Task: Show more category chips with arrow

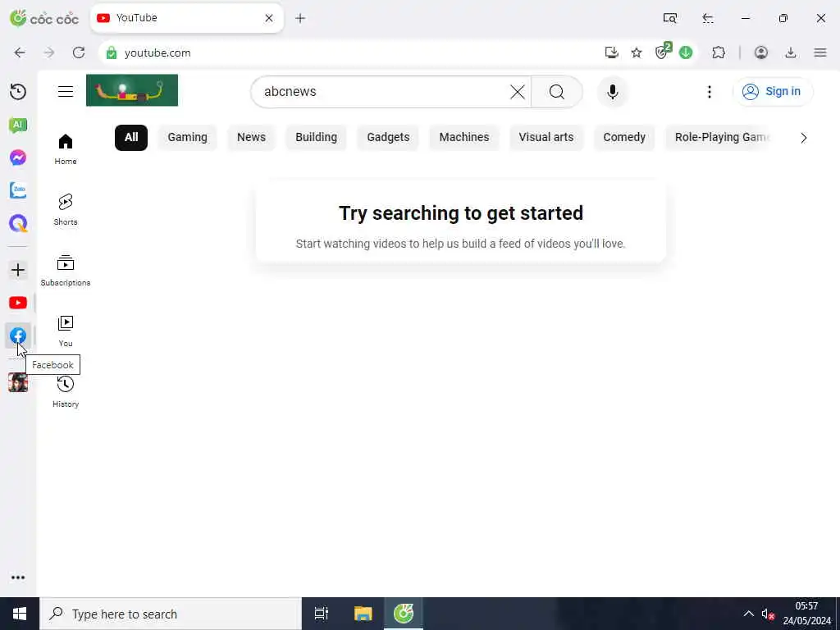Action: tap(804, 138)
